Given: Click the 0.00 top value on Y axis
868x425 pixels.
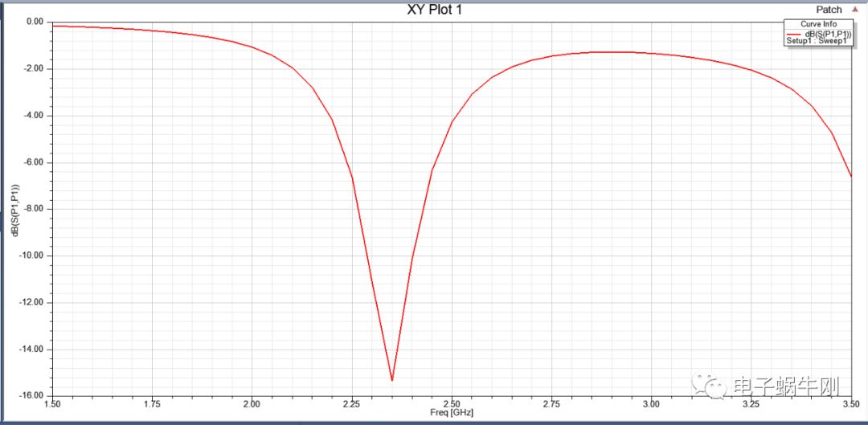Looking at the screenshot, I should click(x=34, y=22).
